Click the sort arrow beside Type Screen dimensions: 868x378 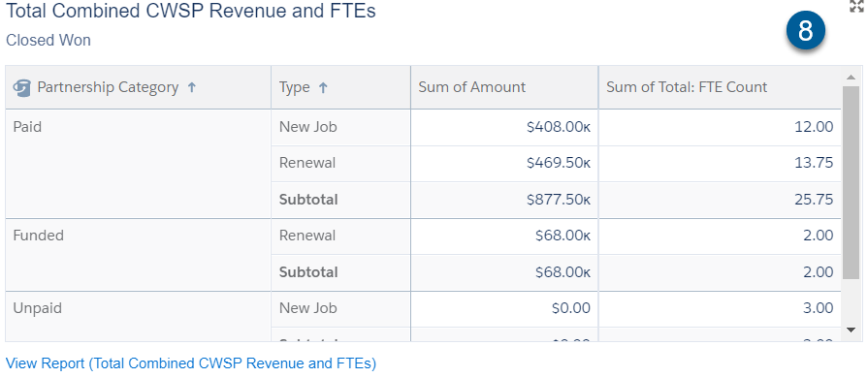[323, 87]
